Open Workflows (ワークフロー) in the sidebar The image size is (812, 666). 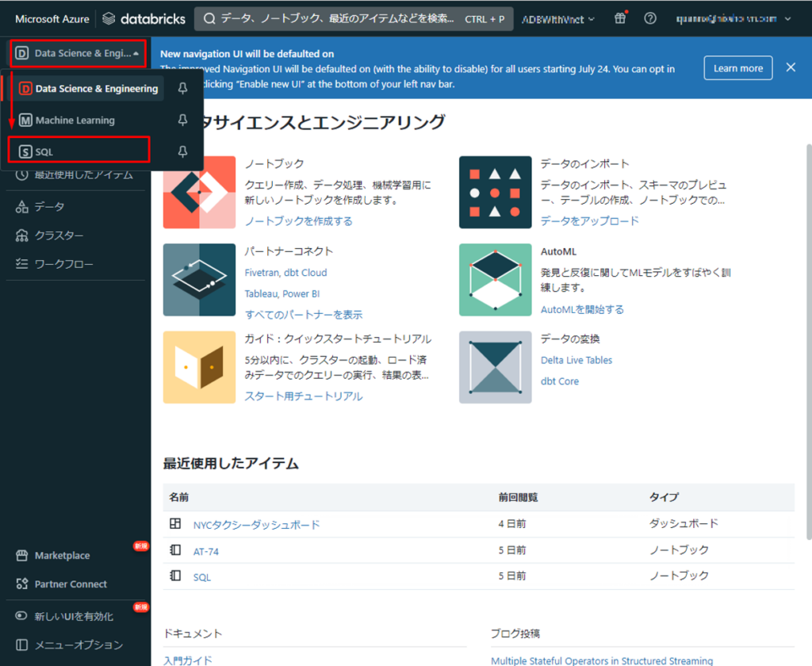tap(63, 264)
